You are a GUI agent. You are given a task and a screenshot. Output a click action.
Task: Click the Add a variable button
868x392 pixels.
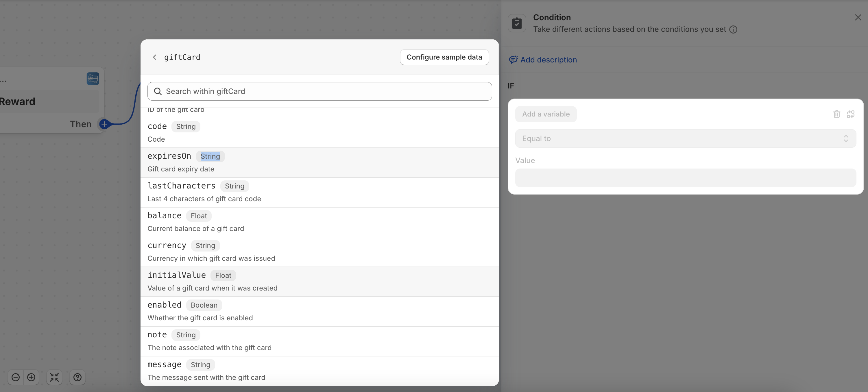point(546,114)
